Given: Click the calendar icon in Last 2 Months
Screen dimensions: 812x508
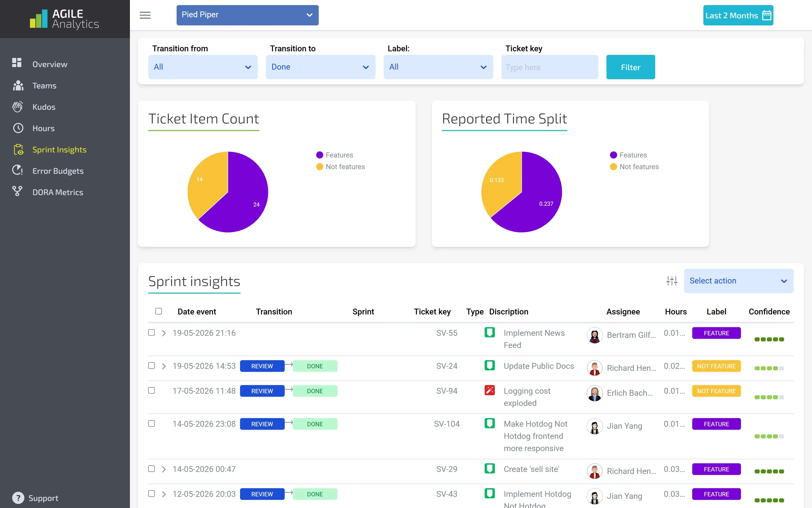Looking at the screenshot, I should click(767, 15).
